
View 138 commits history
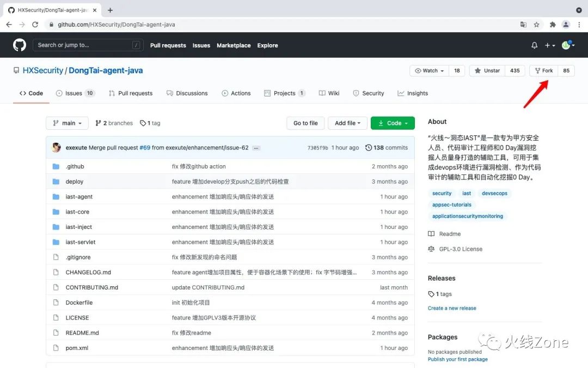(386, 148)
